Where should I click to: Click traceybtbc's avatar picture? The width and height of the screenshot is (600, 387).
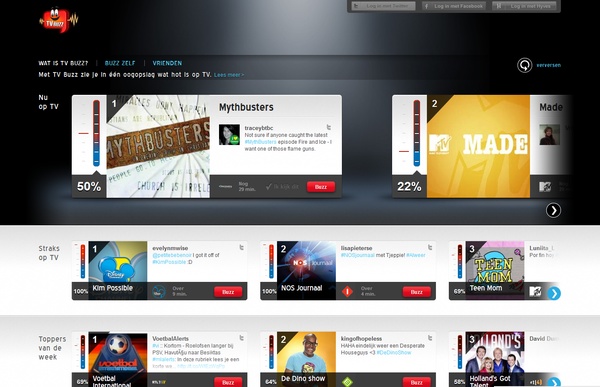[x=229, y=134]
